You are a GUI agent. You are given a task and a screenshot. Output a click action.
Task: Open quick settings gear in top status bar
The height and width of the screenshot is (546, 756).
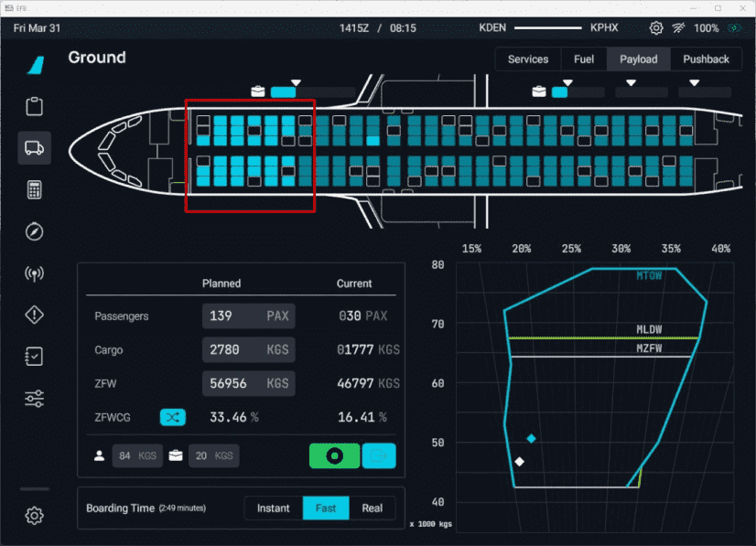coord(656,28)
